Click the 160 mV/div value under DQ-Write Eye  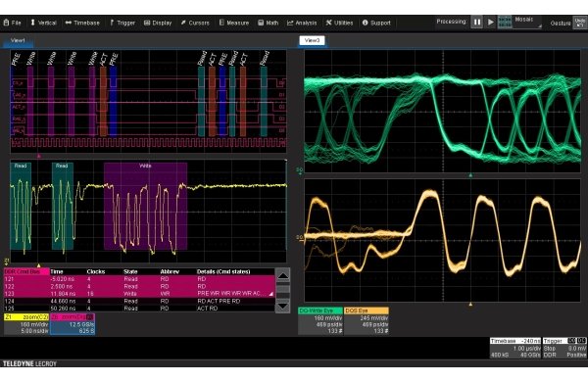coord(328,318)
